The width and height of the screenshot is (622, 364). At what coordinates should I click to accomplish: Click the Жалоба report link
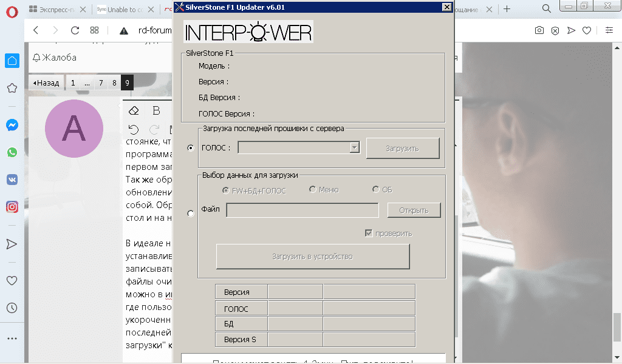55,58
